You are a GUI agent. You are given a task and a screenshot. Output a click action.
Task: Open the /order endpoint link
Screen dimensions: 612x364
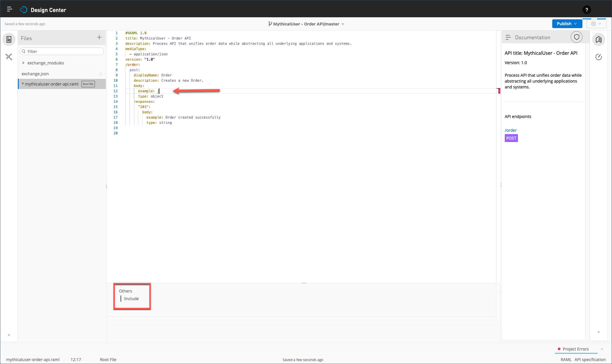tap(511, 130)
